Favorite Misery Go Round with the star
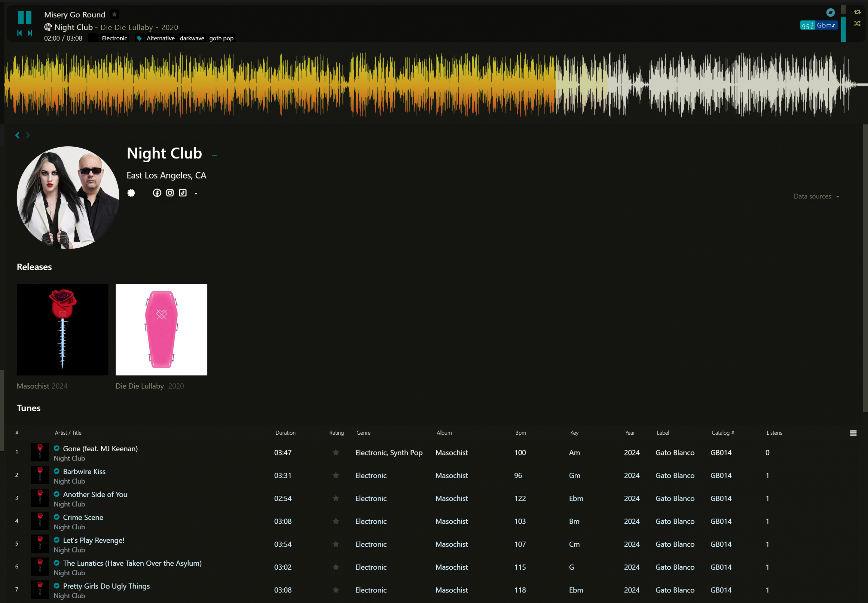 point(114,14)
